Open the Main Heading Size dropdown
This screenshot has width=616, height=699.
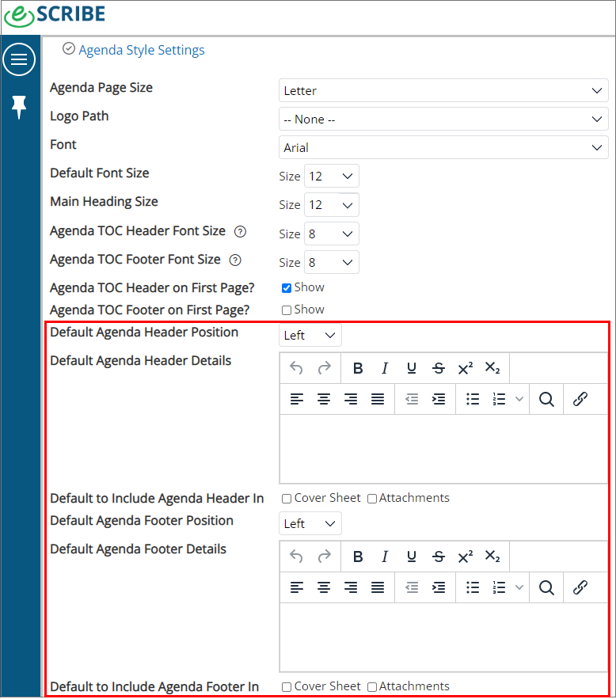click(332, 204)
